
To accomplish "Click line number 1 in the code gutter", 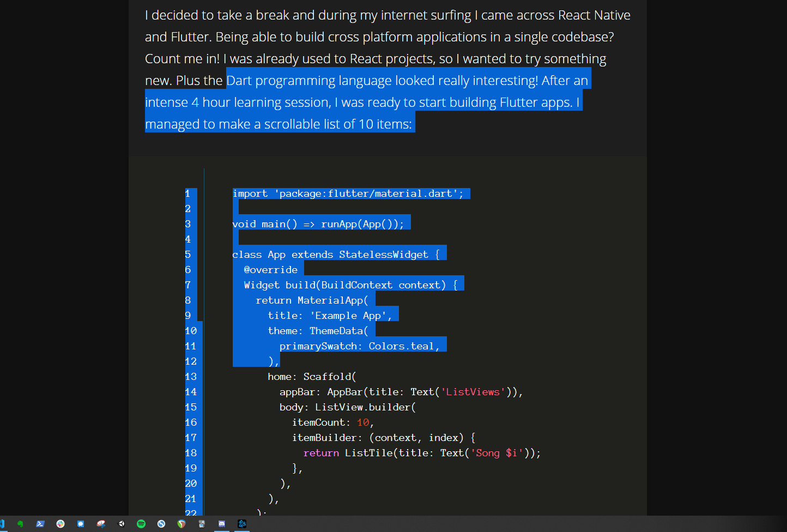I will pos(187,194).
